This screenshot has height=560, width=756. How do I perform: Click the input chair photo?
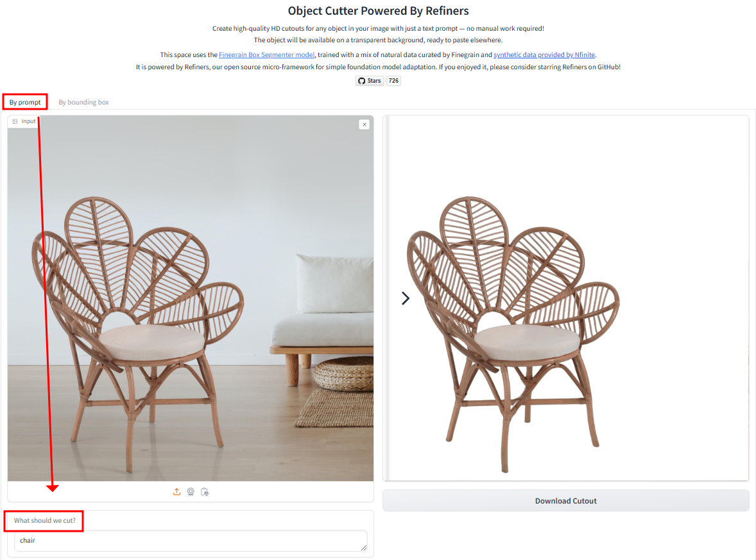point(191,298)
